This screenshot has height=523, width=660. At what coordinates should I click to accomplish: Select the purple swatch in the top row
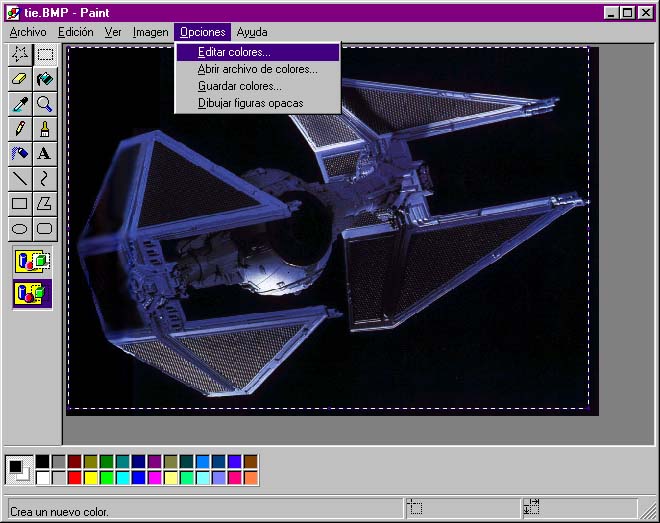click(154, 462)
